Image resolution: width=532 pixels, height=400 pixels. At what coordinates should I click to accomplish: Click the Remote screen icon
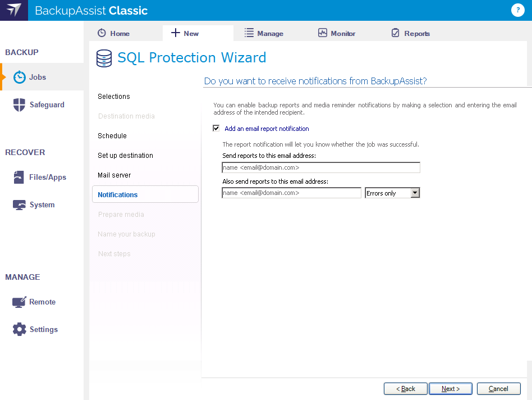tap(19, 302)
